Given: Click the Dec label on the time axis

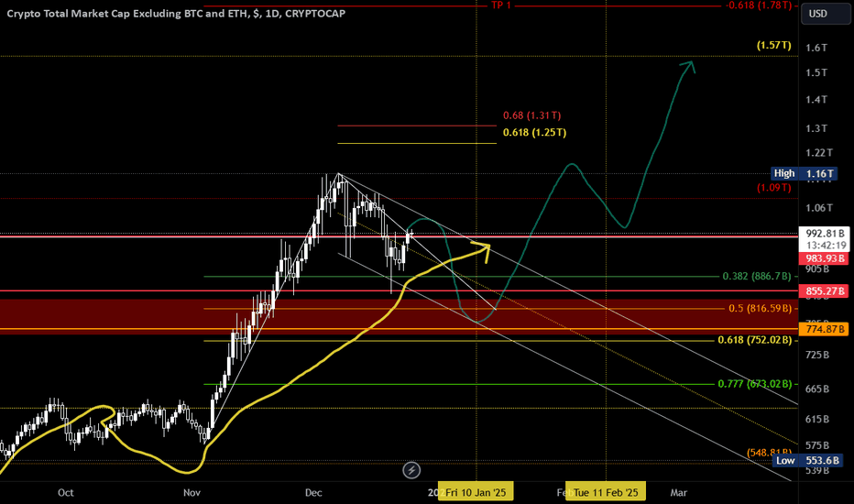Looking at the screenshot, I should [x=313, y=493].
